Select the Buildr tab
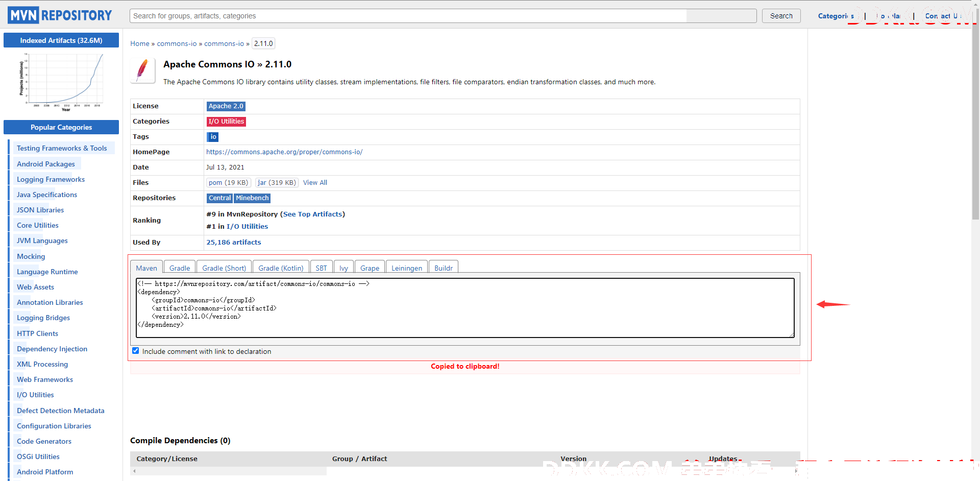Screen dimensions: 980x481 point(444,268)
